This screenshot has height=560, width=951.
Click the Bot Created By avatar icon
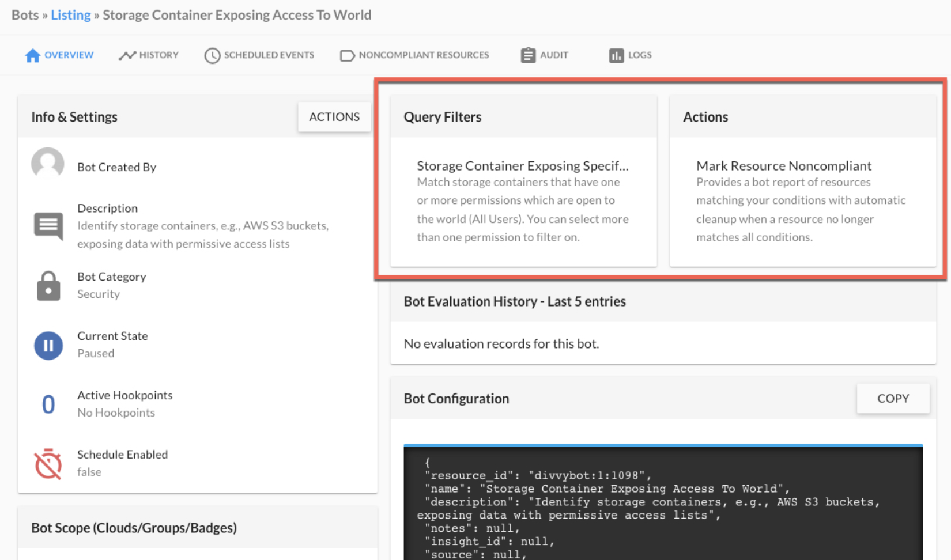(x=48, y=164)
